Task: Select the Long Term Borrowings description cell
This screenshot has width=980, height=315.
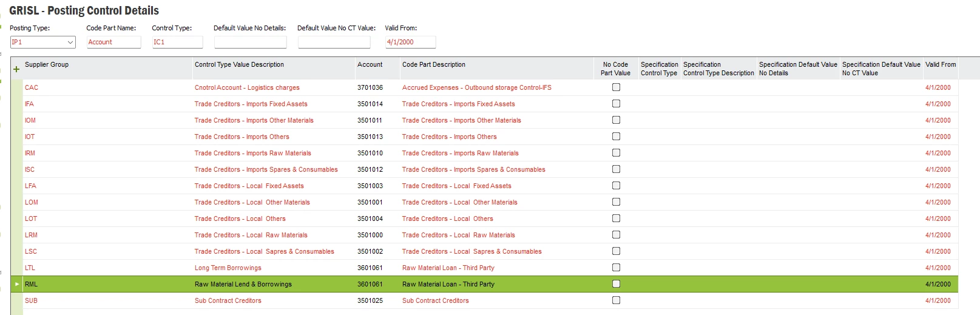Action: [228, 268]
